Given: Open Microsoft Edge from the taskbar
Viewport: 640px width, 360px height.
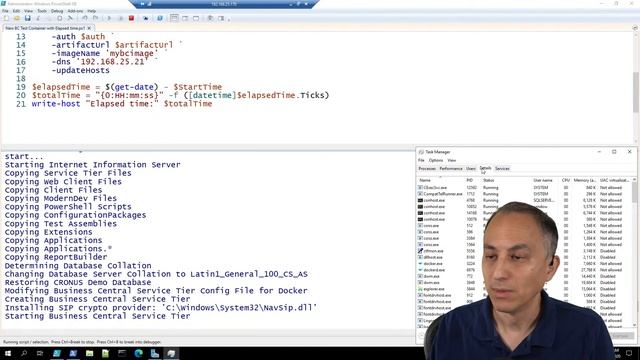Looking at the screenshot, I should coord(138,353).
